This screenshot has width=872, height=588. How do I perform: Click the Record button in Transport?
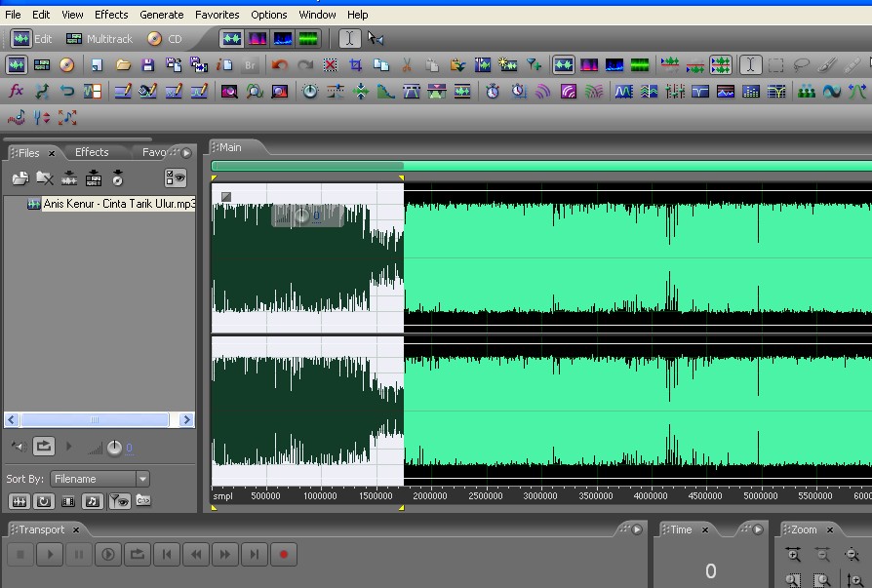tap(284, 554)
